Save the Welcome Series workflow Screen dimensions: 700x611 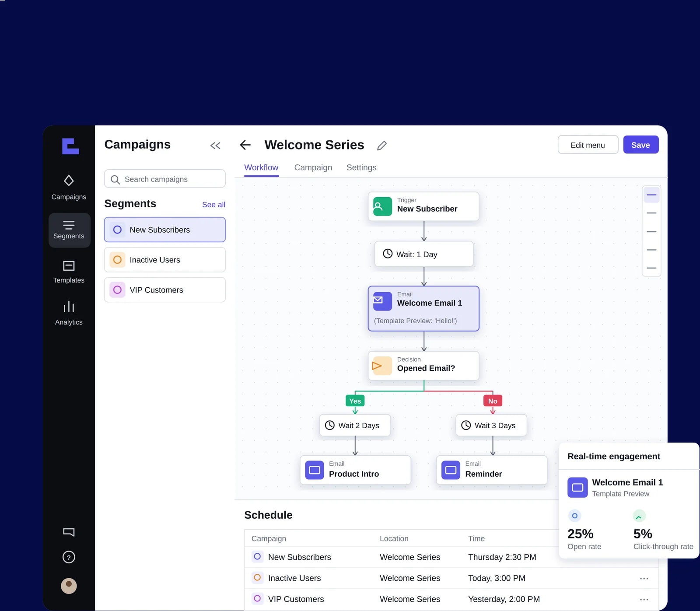[x=641, y=145]
